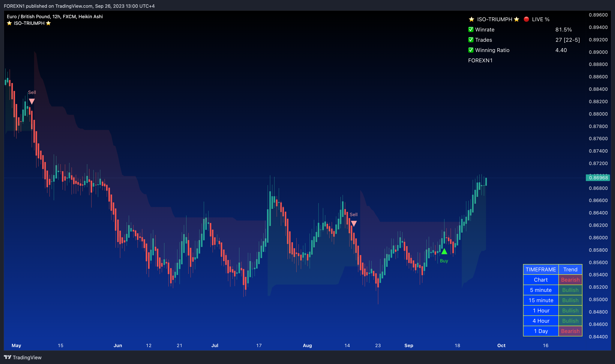Click the published-on TradingView.com header text
Image resolution: width=615 pixels, height=364 pixels.
(79, 6)
